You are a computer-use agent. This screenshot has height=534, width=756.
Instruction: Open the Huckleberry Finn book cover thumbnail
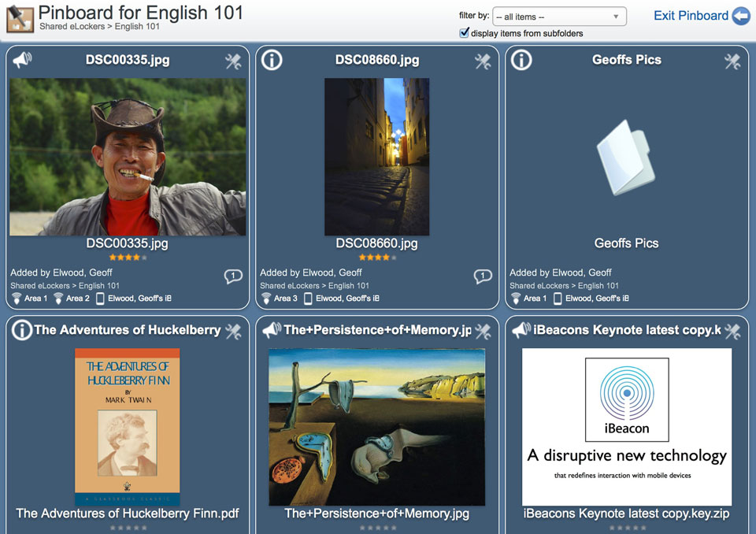point(128,427)
